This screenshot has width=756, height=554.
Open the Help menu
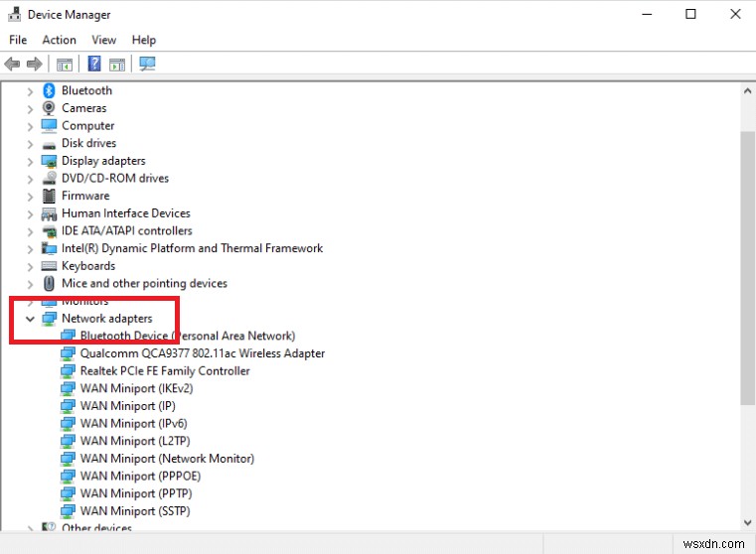pyautogui.click(x=144, y=40)
